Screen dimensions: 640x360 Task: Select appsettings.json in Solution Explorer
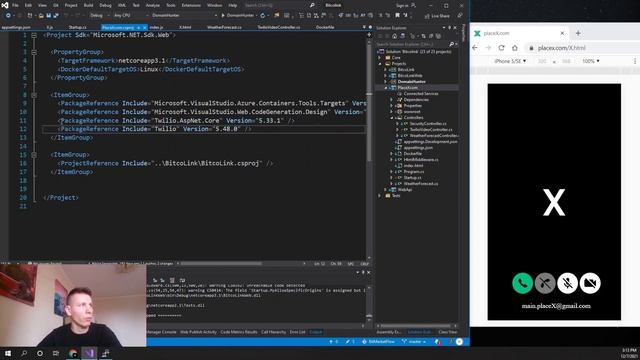[418, 147]
